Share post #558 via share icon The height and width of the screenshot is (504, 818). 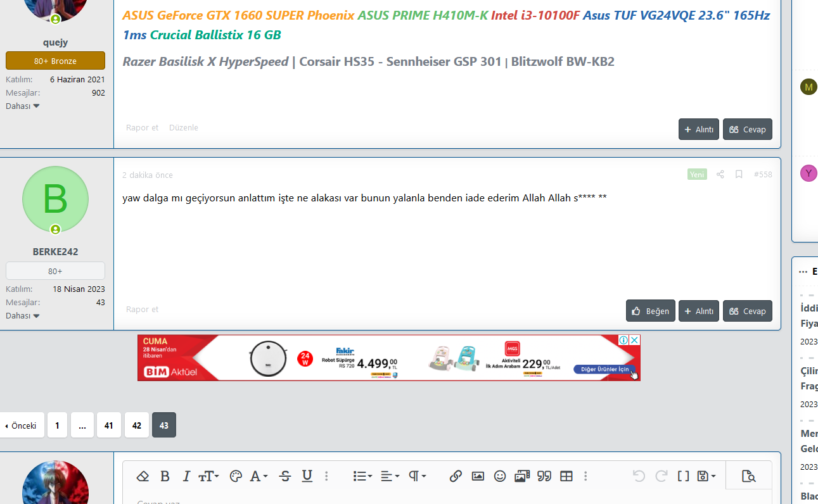click(x=720, y=174)
